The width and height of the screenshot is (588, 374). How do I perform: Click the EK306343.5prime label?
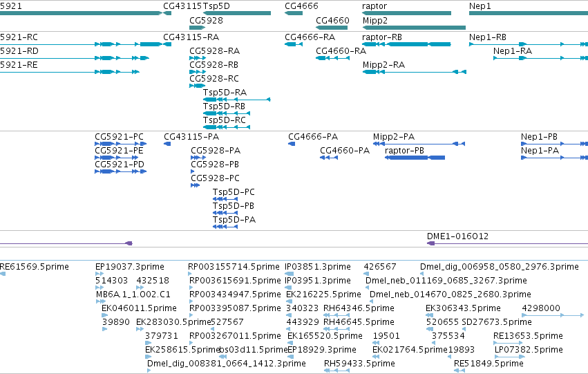[463, 308]
